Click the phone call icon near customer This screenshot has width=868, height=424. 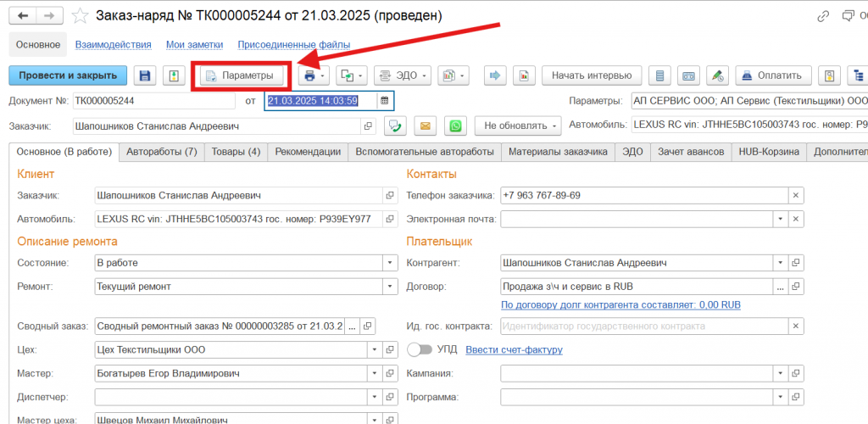click(x=394, y=126)
